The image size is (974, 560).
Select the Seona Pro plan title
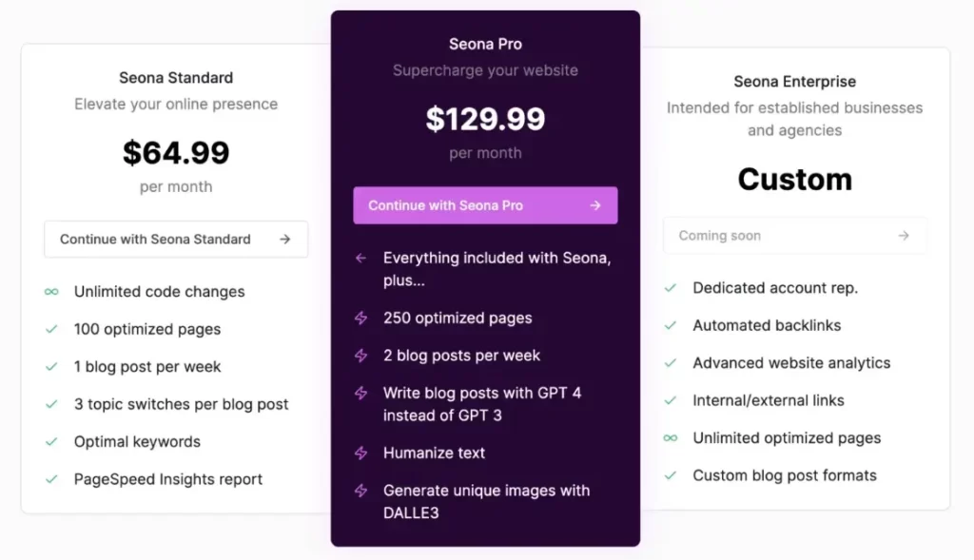pyautogui.click(x=485, y=44)
